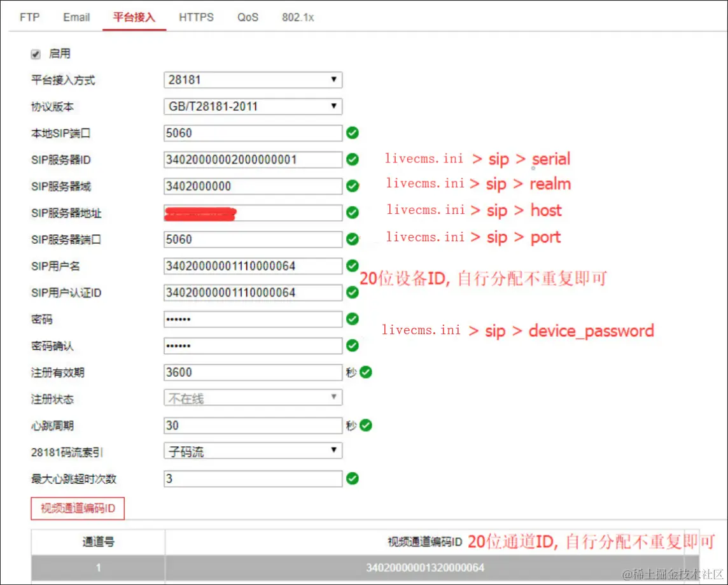Click the green check beside SIP用户名
This screenshot has height=585, width=728.
(x=352, y=265)
